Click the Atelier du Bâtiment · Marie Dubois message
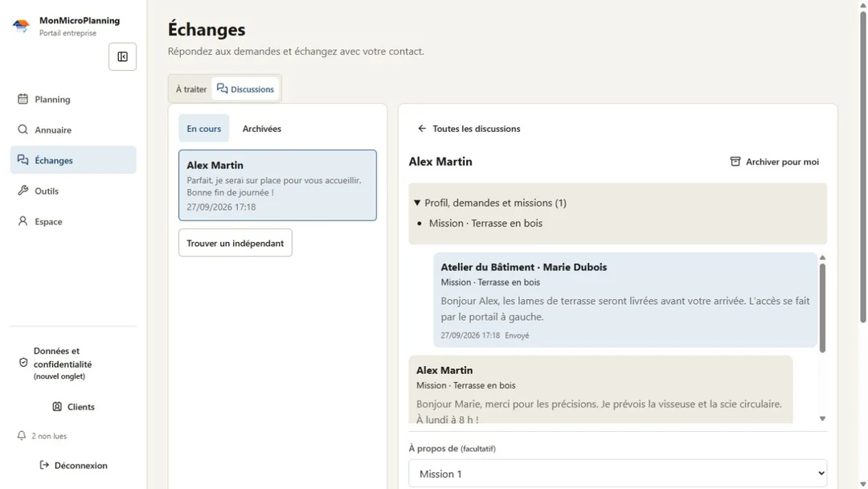Viewport: 868px width, 489px height. click(x=625, y=300)
